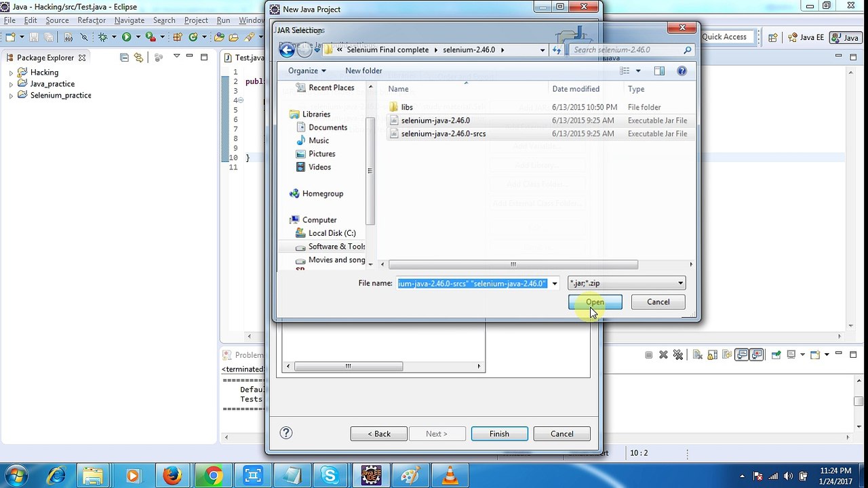
Task: Click the search magnifier in JAR Selection
Action: coord(687,49)
